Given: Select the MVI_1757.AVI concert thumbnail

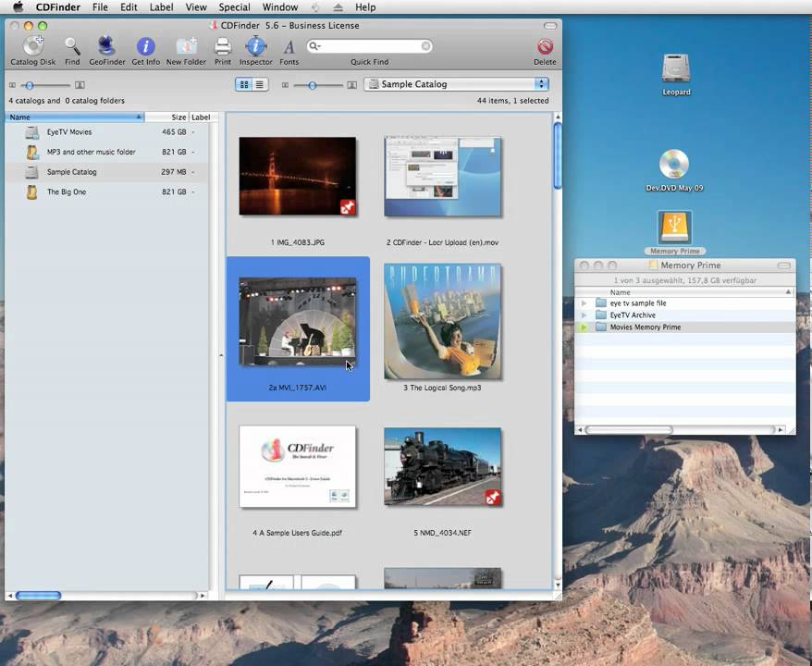Looking at the screenshot, I should pyautogui.click(x=297, y=321).
